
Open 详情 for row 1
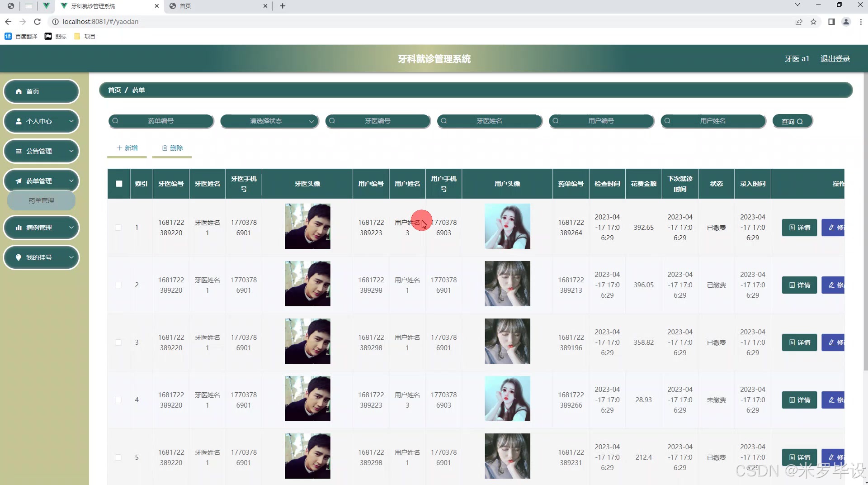[x=799, y=228]
